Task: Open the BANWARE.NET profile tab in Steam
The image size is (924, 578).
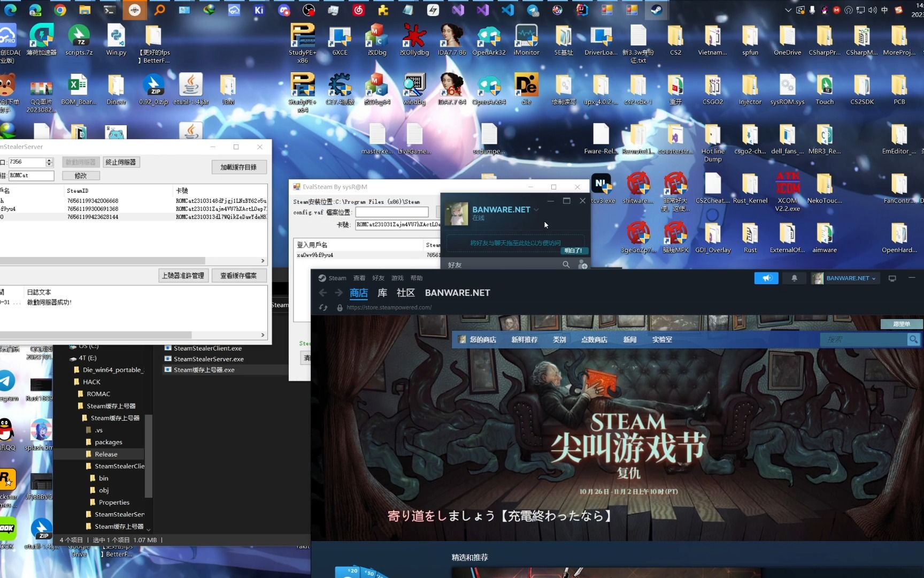Action: [x=457, y=293]
